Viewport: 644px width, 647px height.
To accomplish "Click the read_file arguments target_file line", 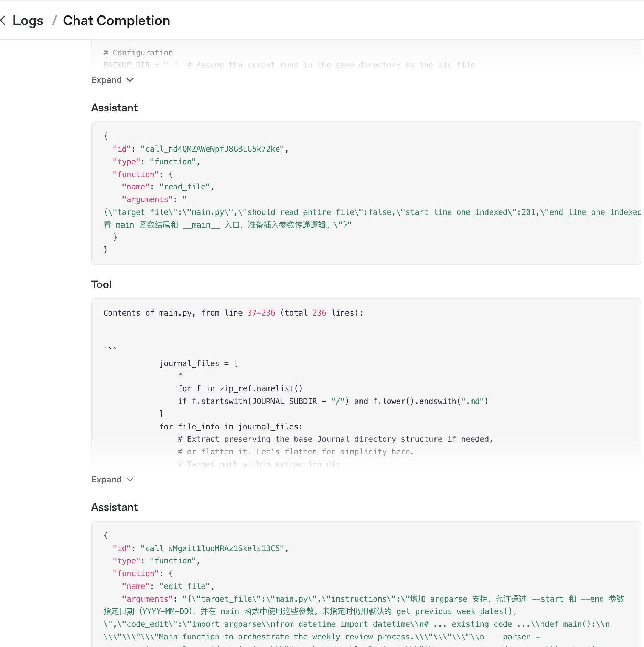I will coord(372,212).
